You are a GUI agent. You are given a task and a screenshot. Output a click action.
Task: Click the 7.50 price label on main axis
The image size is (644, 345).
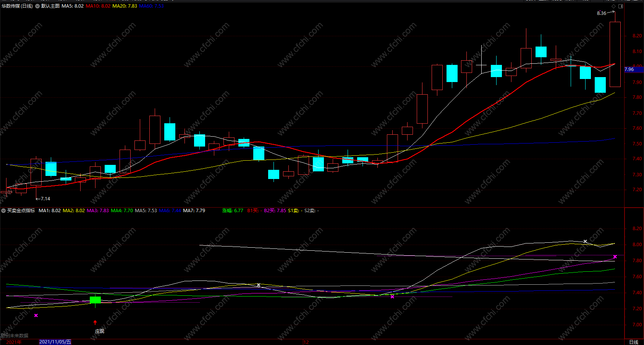click(637, 144)
